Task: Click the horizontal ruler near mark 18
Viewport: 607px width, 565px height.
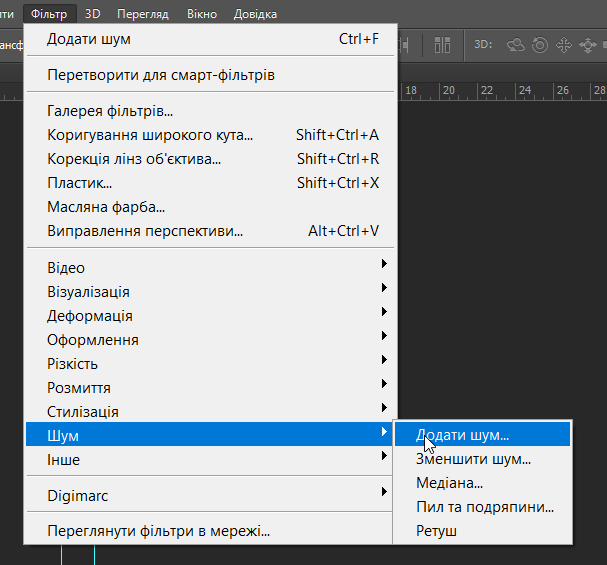Action: pyautogui.click(x=410, y=91)
